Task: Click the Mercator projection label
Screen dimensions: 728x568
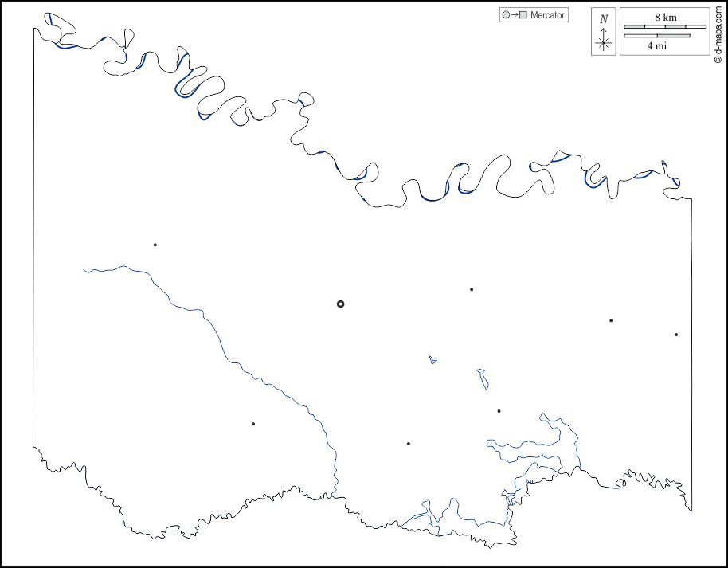Action: coord(547,15)
